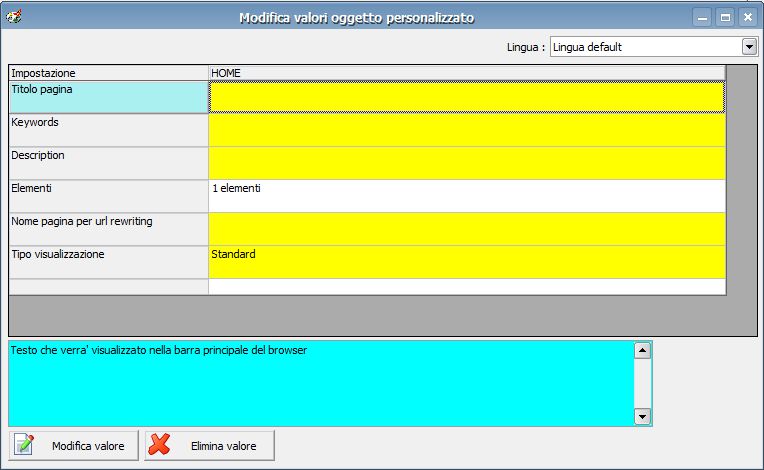Select the yellow Titolo pagina value cell
This screenshot has width=764, height=470.
[x=467, y=97]
